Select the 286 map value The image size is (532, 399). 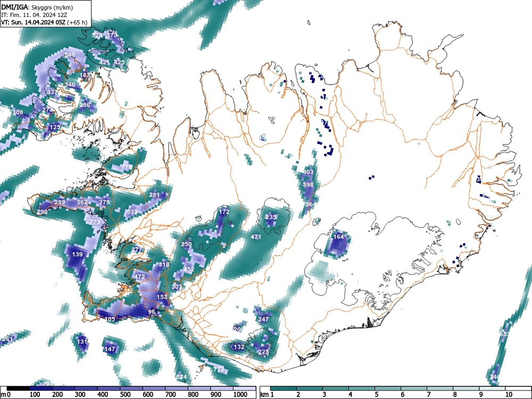point(85,105)
